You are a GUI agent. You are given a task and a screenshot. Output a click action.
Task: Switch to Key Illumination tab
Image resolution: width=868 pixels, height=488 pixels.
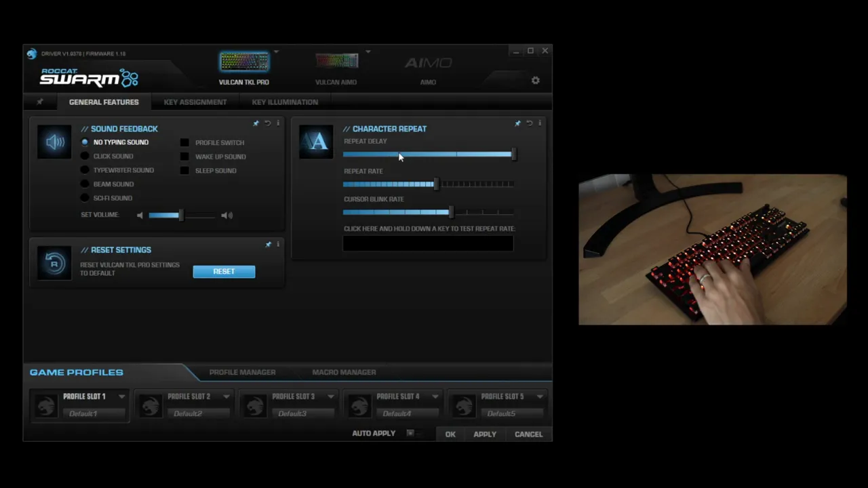(285, 102)
